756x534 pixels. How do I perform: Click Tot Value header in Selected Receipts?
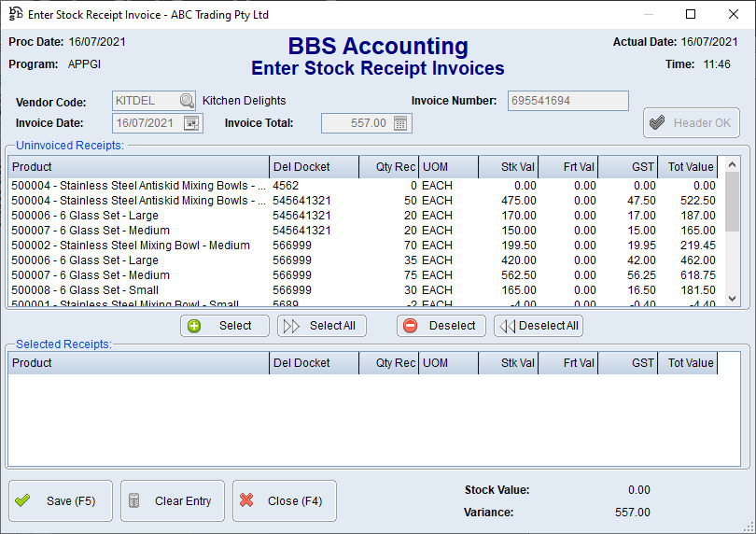[x=690, y=363]
